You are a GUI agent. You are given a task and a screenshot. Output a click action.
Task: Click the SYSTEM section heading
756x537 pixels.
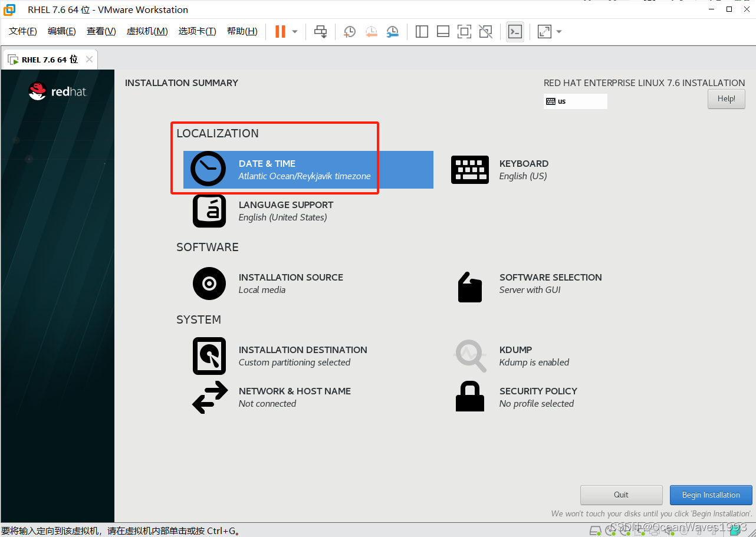point(199,319)
